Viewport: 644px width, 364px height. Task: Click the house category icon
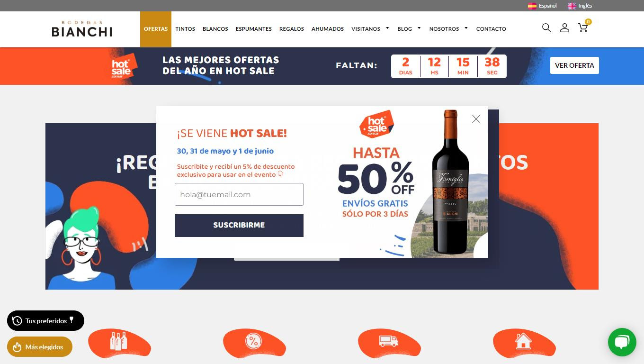point(524,342)
